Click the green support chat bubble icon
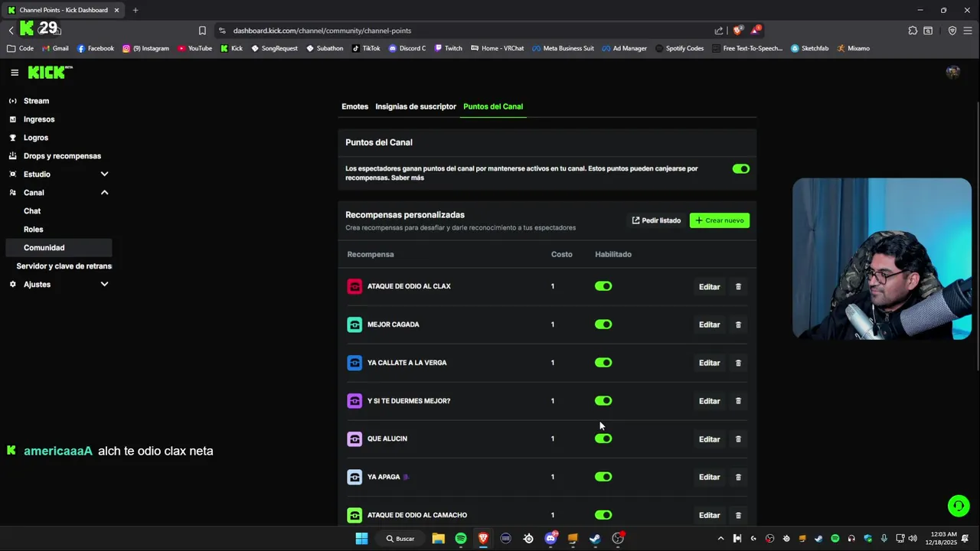 (958, 506)
